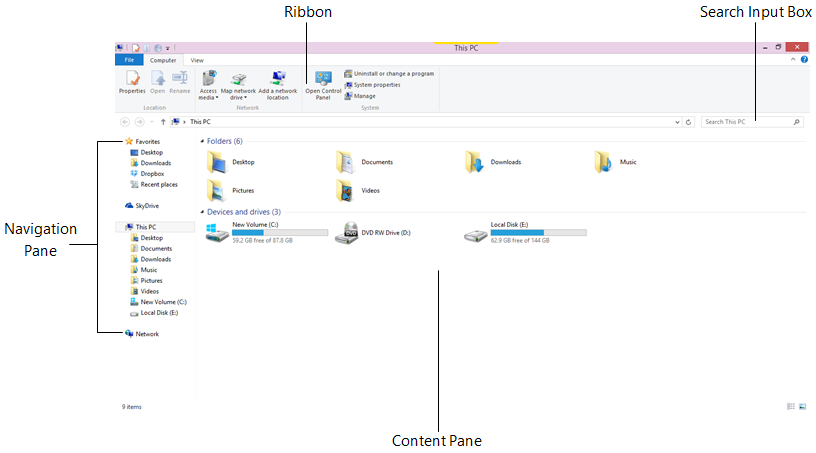This screenshot has width=816, height=453.
Task: Open the DVD RW Drive (D:)
Action: 347,233
